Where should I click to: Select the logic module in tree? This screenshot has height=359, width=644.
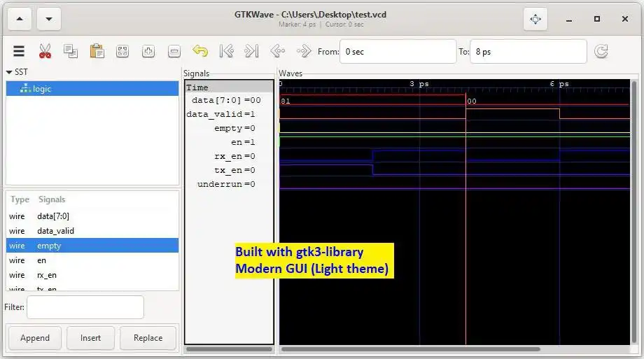pos(92,89)
